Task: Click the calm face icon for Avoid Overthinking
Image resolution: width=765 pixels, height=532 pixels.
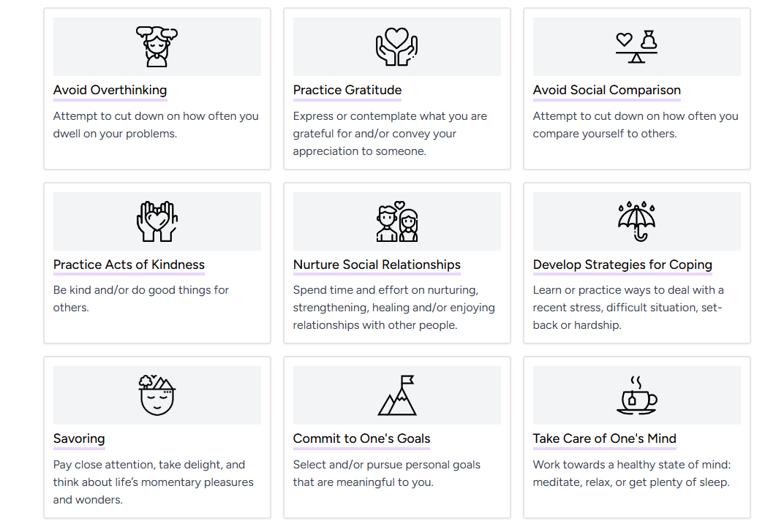Action: tap(157, 46)
